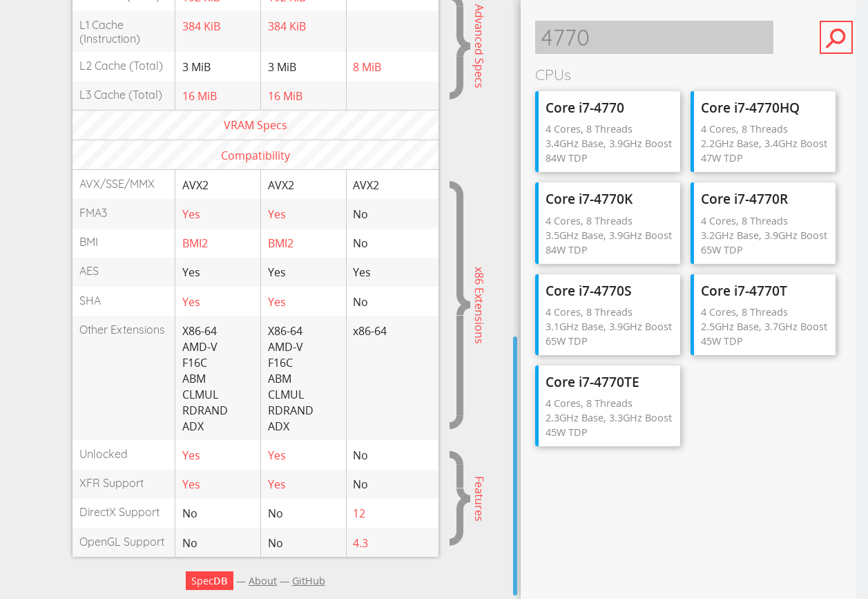Click the OpenGL value 4.3
The image size is (868, 599).
point(360,543)
